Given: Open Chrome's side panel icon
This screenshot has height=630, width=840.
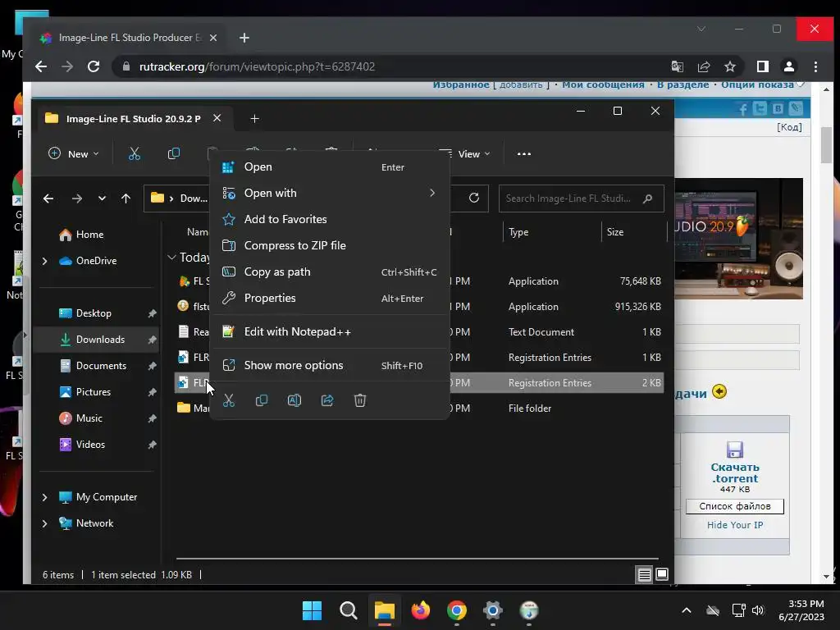Looking at the screenshot, I should (x=763, y=66).
